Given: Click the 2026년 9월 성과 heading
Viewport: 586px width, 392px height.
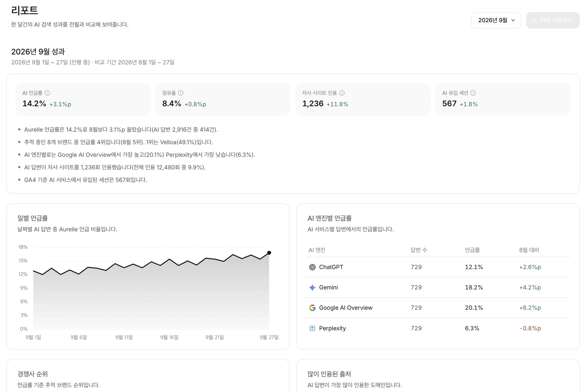Looking at the screenshot, I should pos(38,52).
